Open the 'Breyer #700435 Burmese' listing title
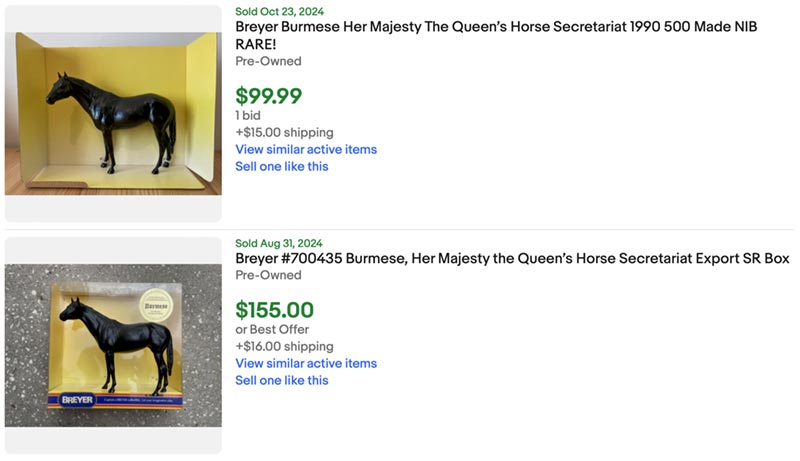Image resolution: width=800 pixels, height=461 pixels. (x=511, y=259)
